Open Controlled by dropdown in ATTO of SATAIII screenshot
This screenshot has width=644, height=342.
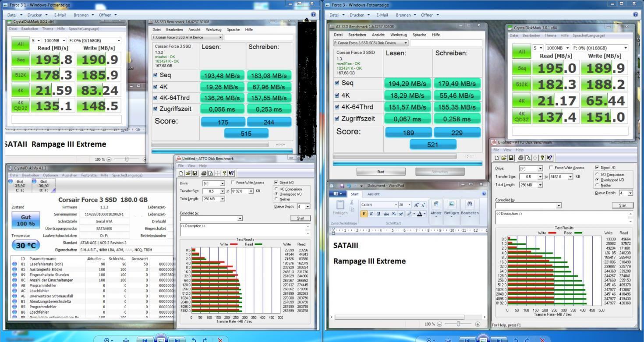click(558, 205)
